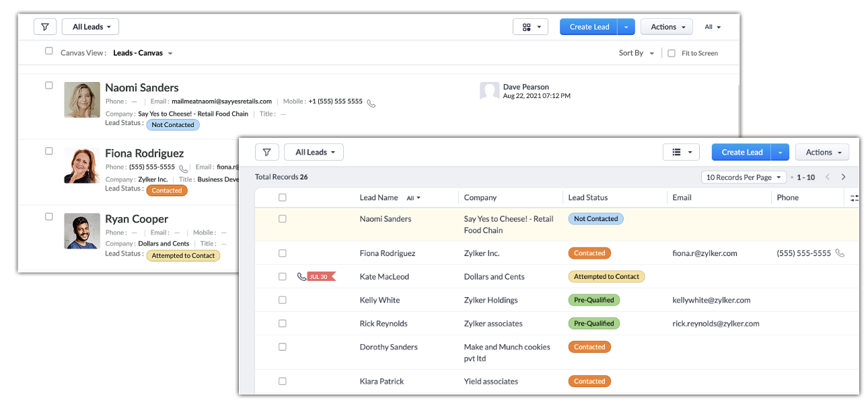Open Actions dropdown in back window
Viewport: 868px width, 414px height.
pos(667,27)
